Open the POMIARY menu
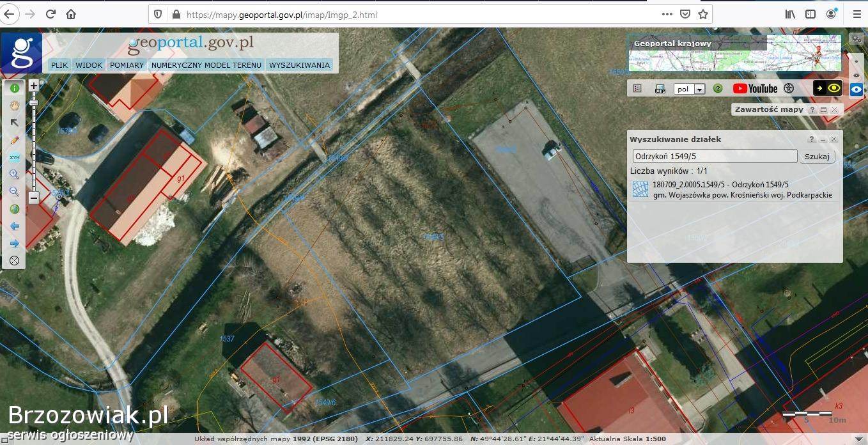The width and height of the screenshot is (868, 445). 127,65
